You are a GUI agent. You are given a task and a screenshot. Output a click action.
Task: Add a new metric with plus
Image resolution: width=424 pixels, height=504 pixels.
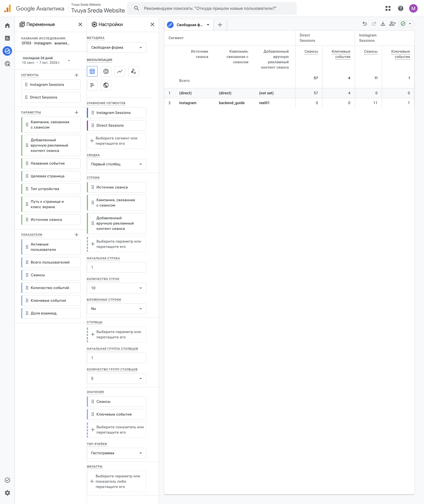pyautogui.click(x=76, y=235)
